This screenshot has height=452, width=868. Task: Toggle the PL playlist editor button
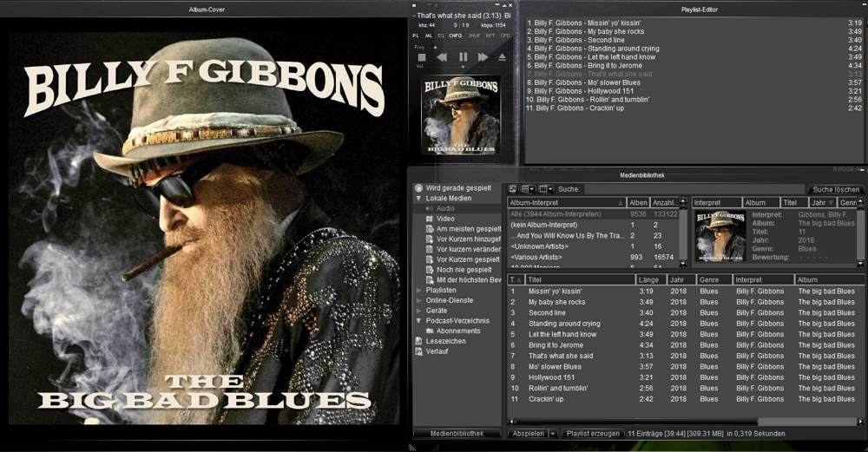[x=416, y=36]
